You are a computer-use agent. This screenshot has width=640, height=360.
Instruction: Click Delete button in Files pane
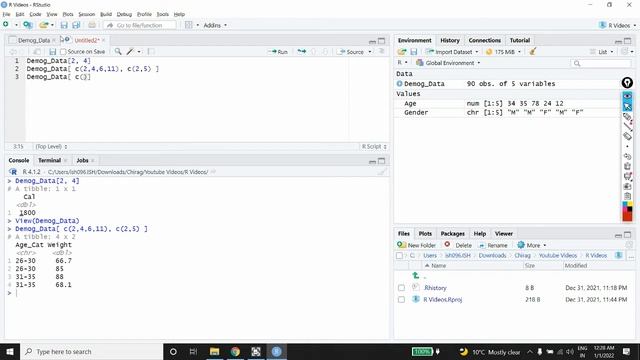[458, 245]
